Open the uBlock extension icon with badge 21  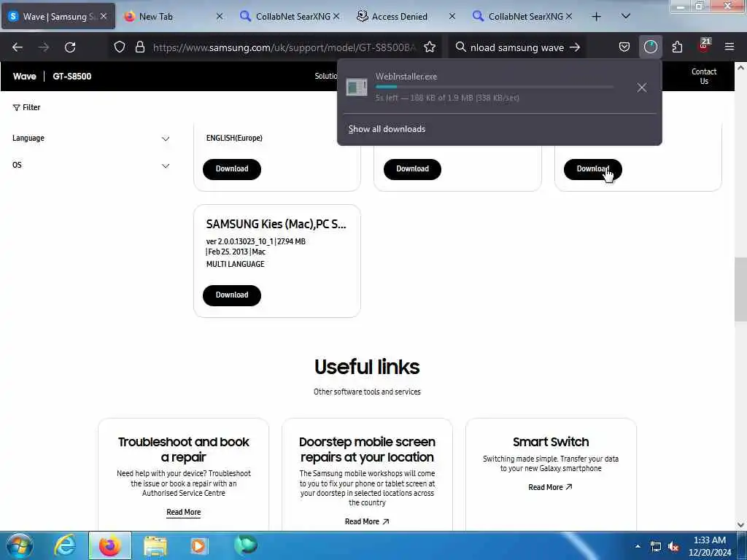click(704, 46)
